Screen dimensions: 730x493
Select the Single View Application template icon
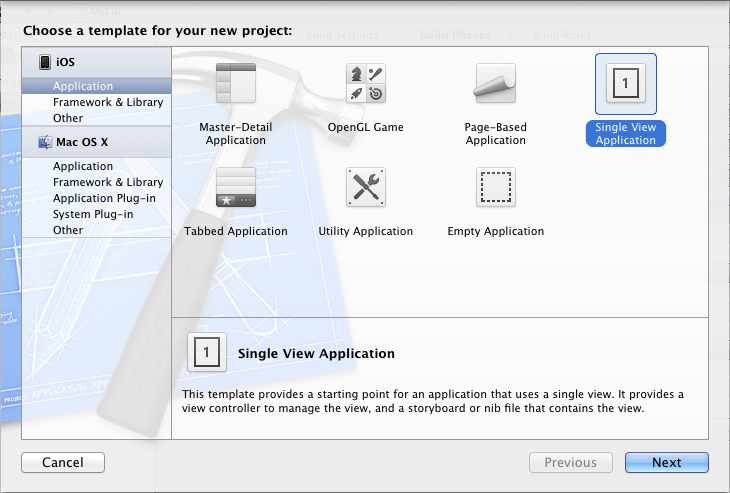(625, 84)
